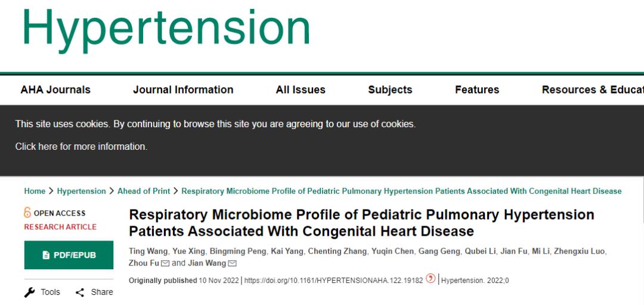644x305 pixels.
Task: Select the Subjects menu item
Action: [390, 90]
